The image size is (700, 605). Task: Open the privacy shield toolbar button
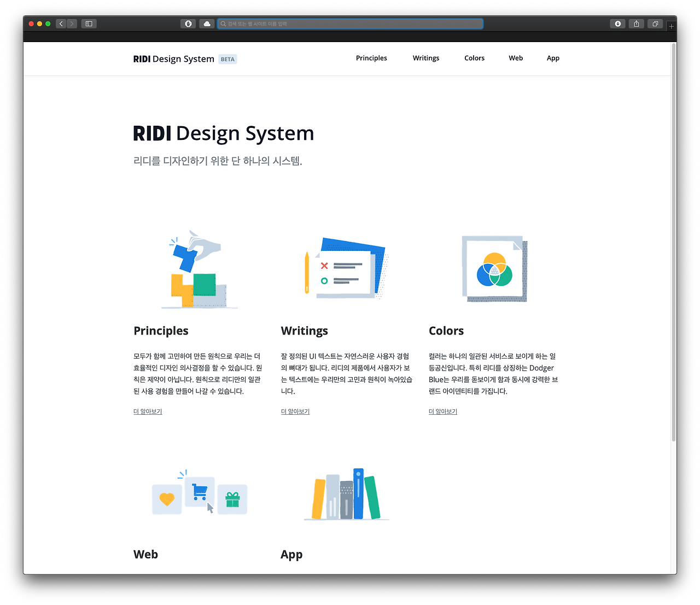[188, 24]
